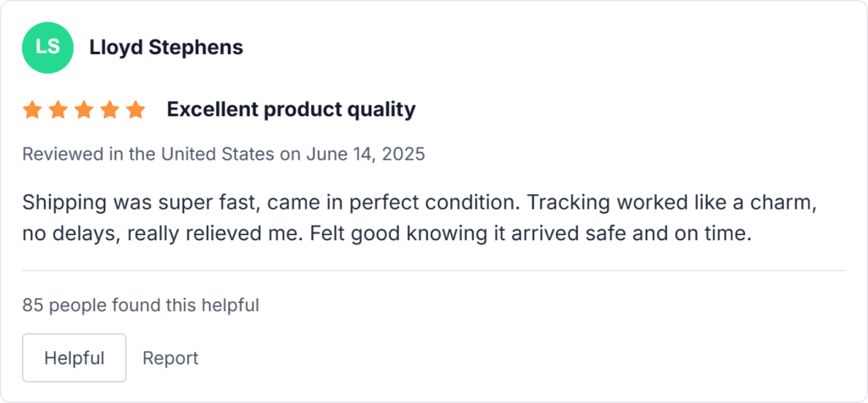Mark this review as Helpful
Screen dimensions: 868x403
coord(74,358)
